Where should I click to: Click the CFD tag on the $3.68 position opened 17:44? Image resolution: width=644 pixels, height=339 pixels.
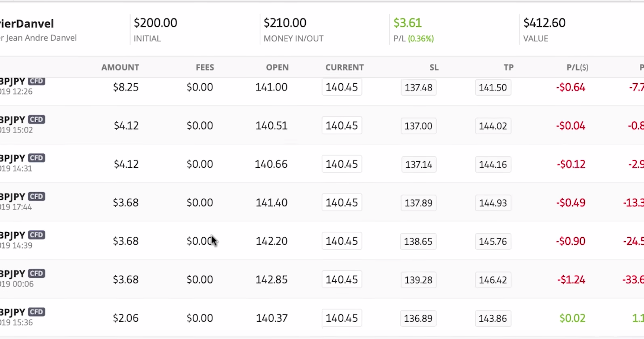(x=36, y=196)
